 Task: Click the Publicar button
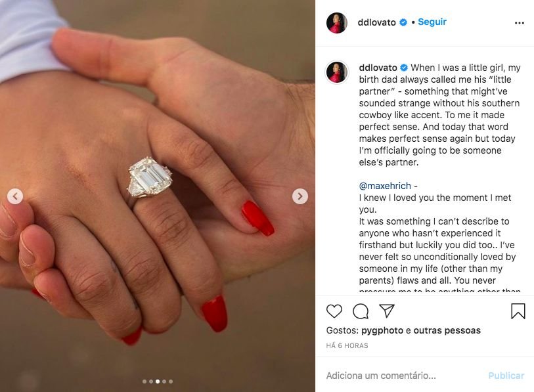click(x=506, y=376)
